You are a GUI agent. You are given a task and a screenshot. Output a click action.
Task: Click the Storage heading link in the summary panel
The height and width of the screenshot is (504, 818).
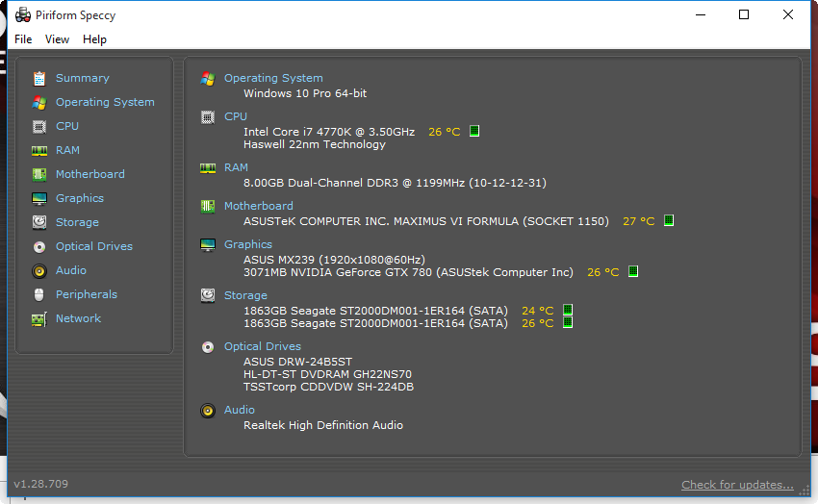(245, 295)
